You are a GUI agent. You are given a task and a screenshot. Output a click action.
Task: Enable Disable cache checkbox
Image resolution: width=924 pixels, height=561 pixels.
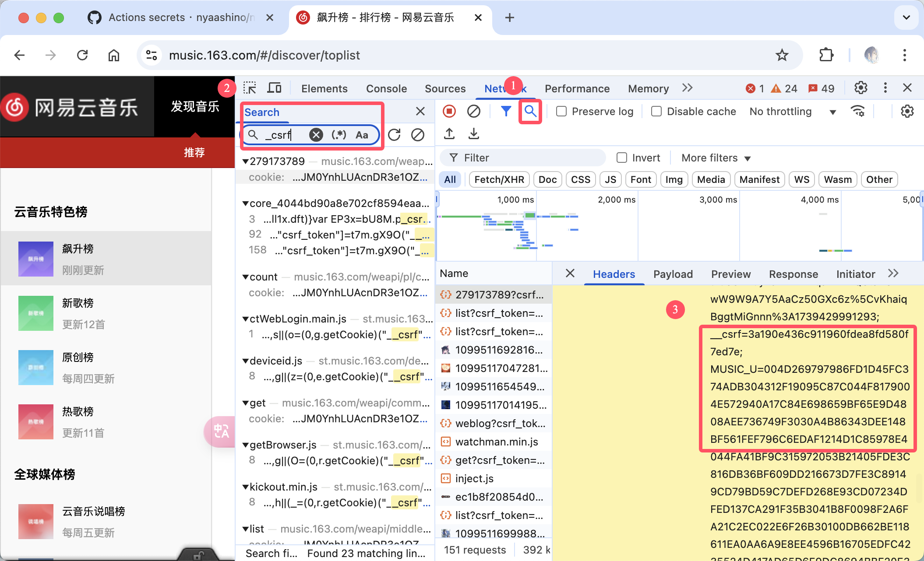[656, 111]
